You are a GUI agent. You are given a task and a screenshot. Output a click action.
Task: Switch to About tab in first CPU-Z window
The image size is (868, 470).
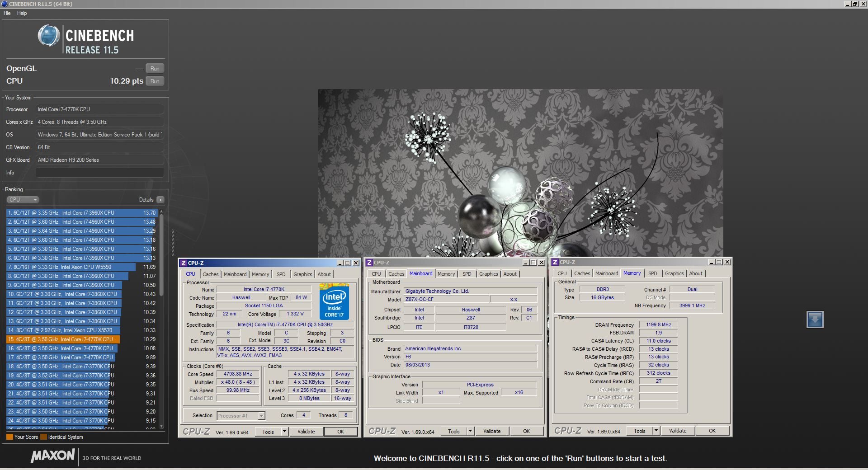[x=324, y=274]
